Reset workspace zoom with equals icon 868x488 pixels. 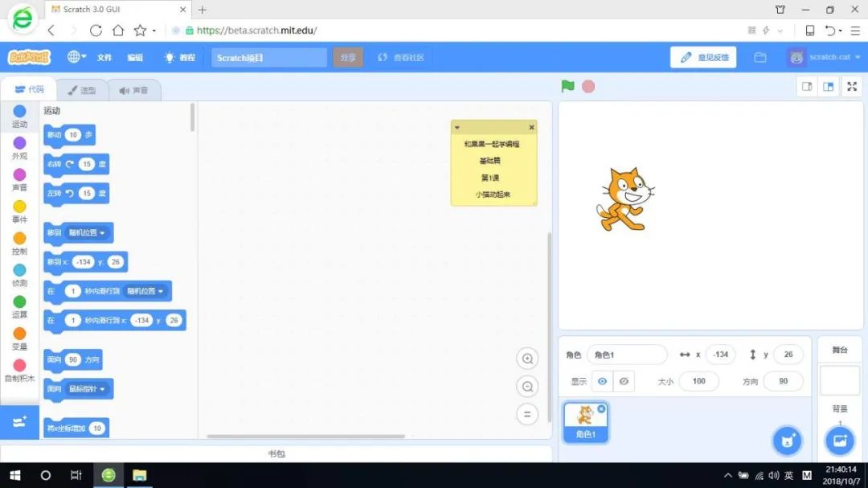(528, 414)
